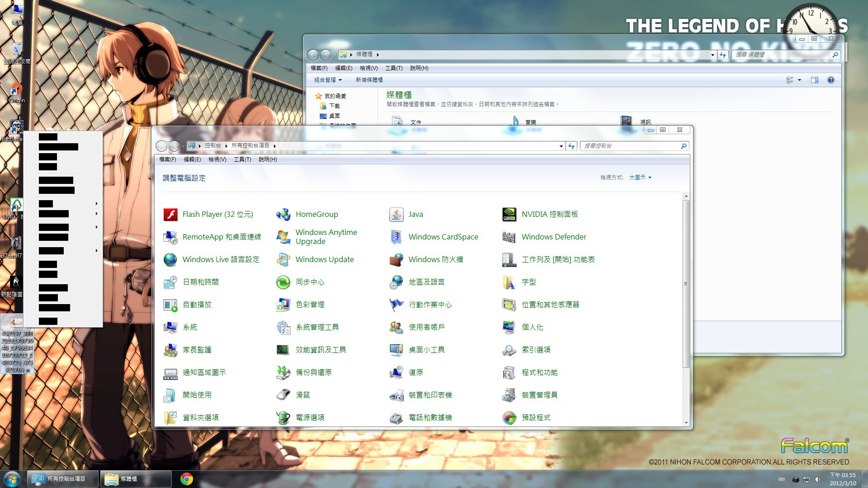Open Windows Live 語言設定 icon
Image resolution: width=868 pixels, height=488 pixels.
170,259
